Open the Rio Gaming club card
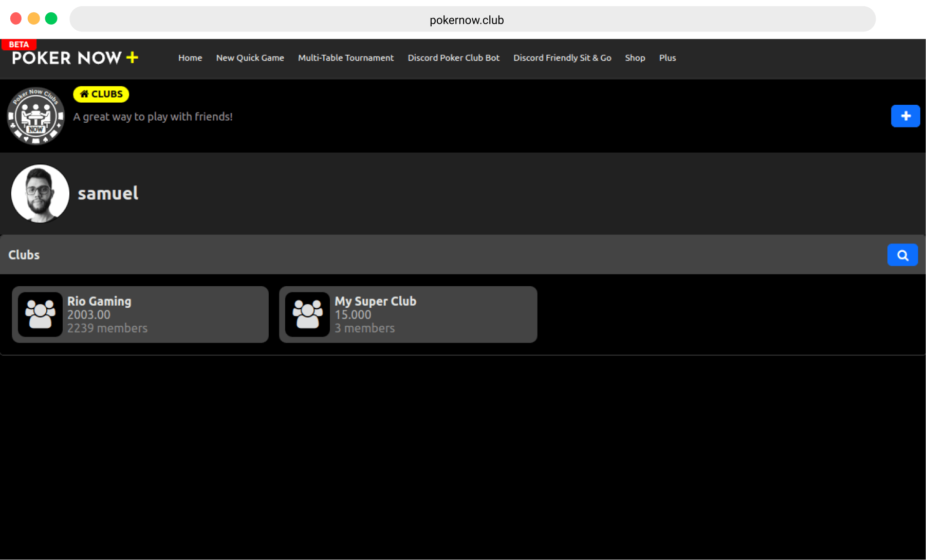 [x=140, y=314]
